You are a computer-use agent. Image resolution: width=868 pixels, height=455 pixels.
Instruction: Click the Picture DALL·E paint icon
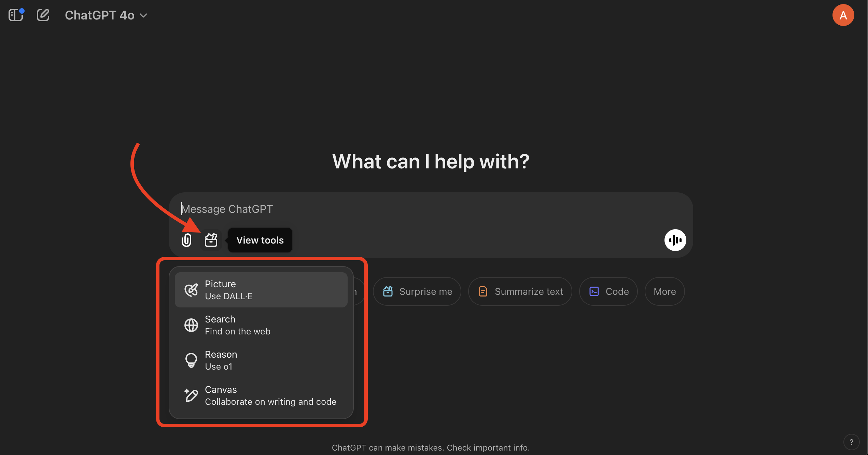click(191, 290)
